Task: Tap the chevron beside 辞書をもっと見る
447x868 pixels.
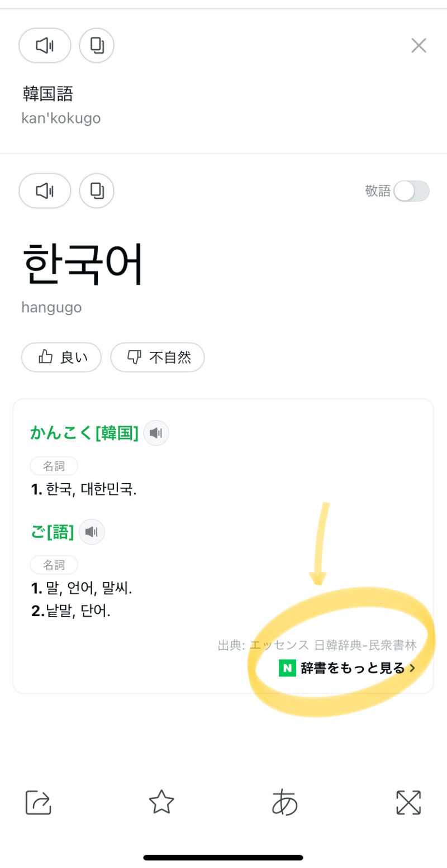Action: tap(413, 667)
